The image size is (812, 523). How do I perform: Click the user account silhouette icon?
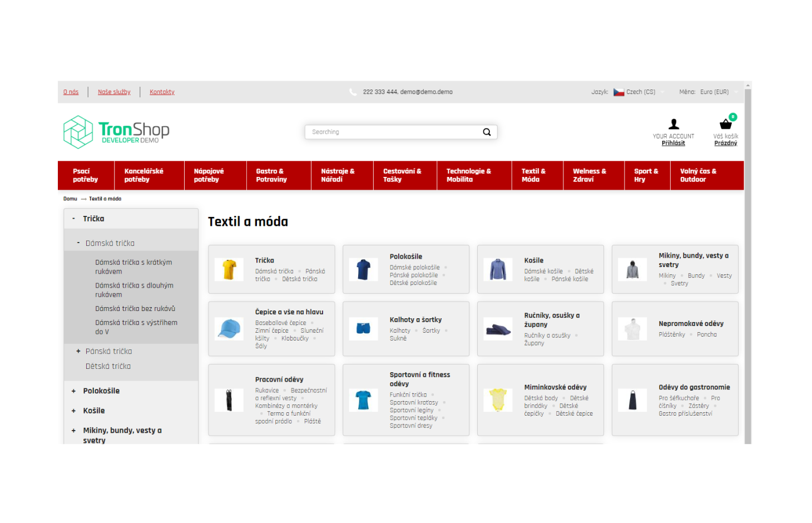(x=674, y=124)
